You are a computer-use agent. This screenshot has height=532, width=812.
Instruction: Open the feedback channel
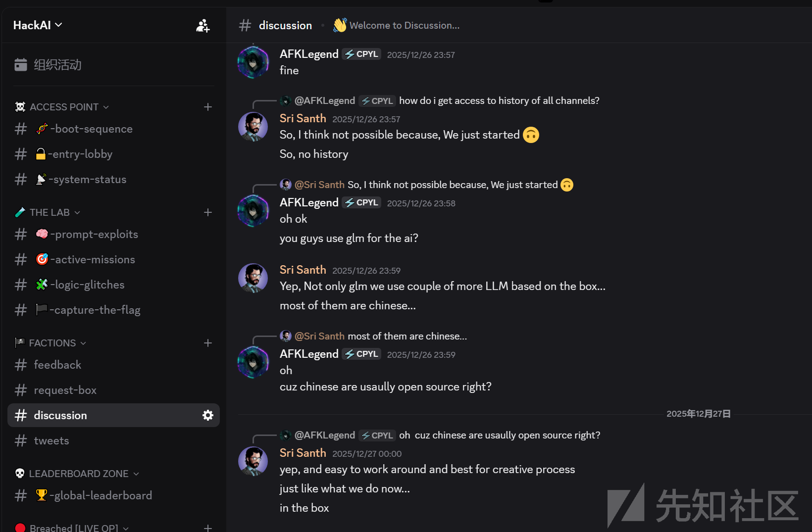coord(113,365)
